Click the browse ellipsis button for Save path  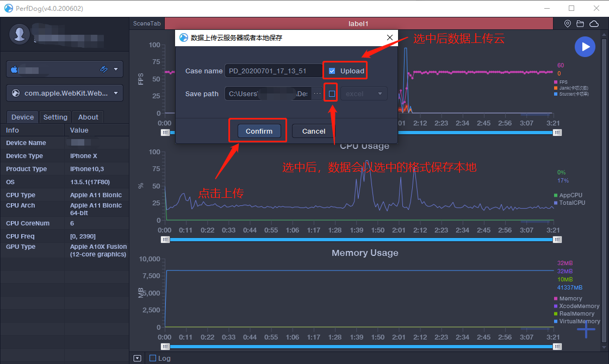[318, 93]
